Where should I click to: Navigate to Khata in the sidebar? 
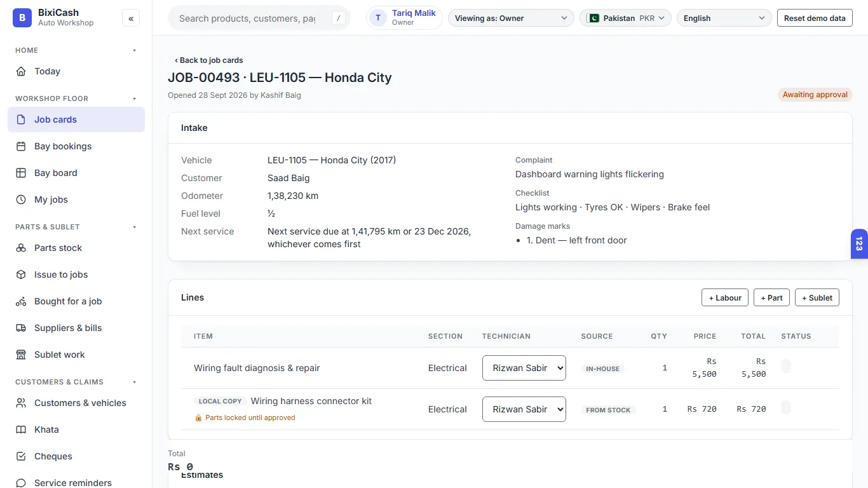76,430
